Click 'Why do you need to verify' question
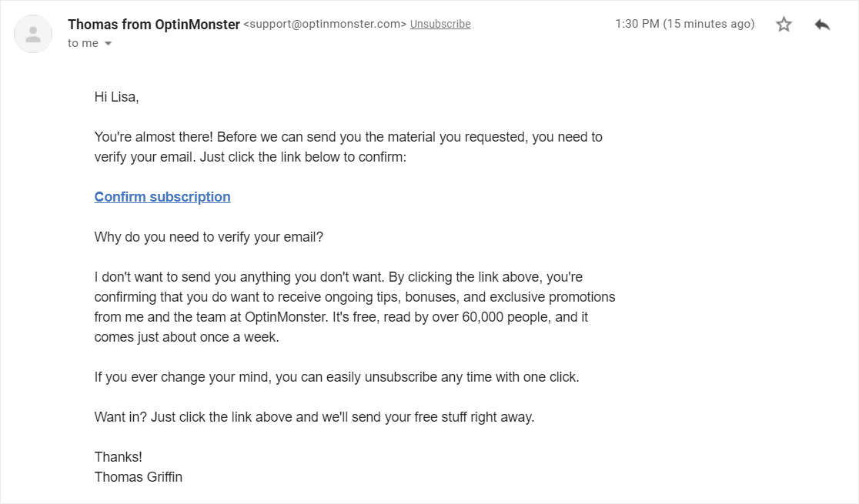 tap(209, 237)
